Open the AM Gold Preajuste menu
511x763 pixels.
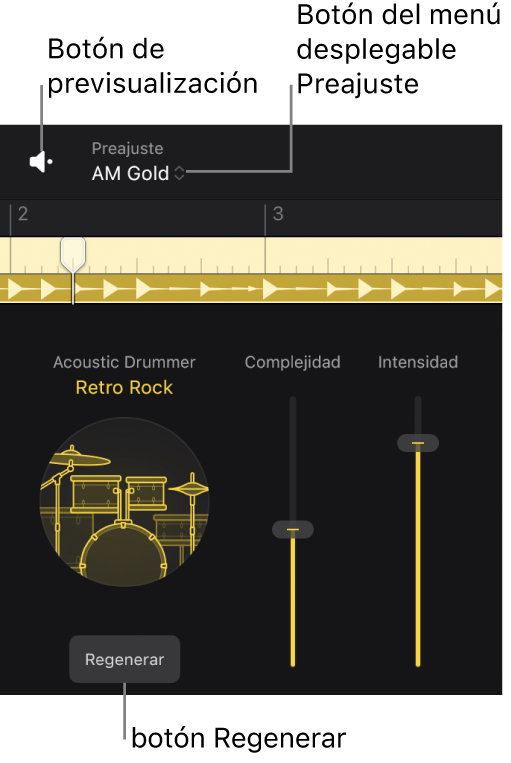point(138,173)
